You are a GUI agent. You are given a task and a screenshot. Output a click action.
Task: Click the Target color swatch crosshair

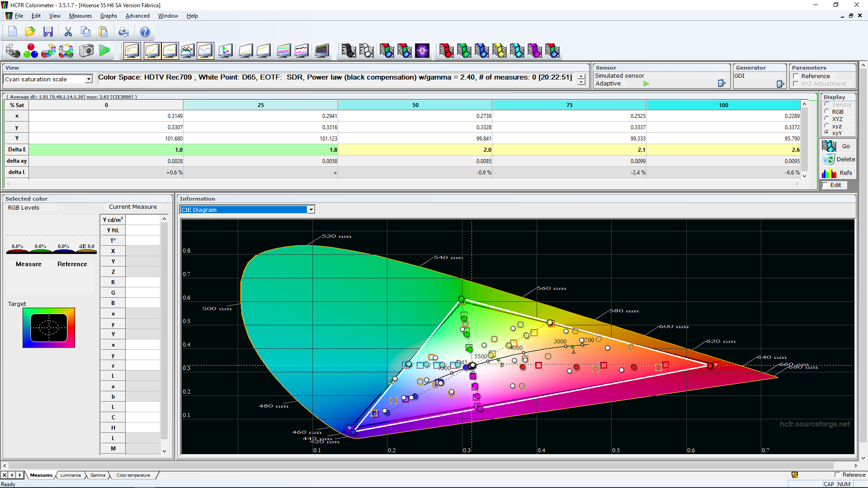click(x=49, y=328)
